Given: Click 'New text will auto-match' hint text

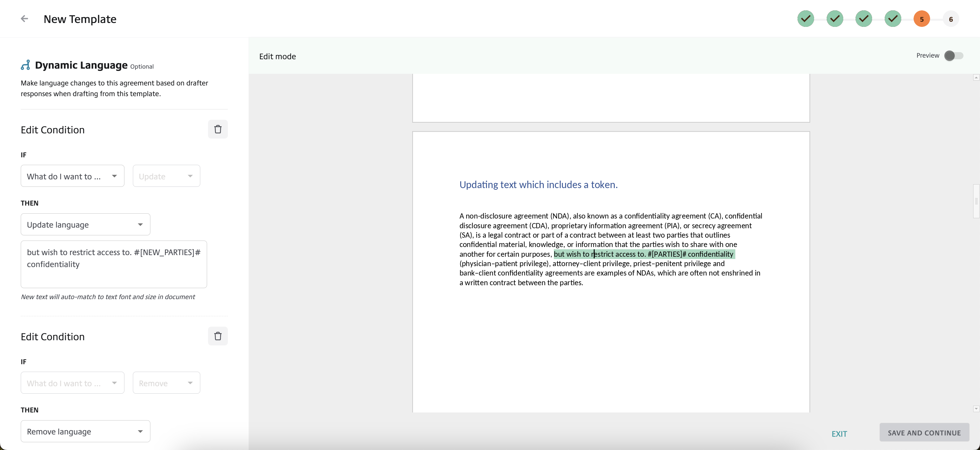Looking at the screenshot, I should coord(108,297).
